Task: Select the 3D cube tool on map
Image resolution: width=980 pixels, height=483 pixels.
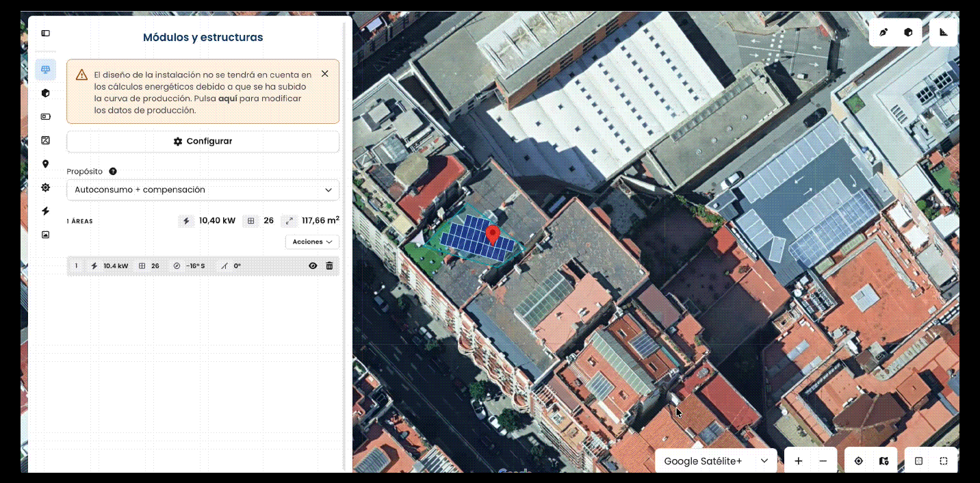Action: point(908,32)
